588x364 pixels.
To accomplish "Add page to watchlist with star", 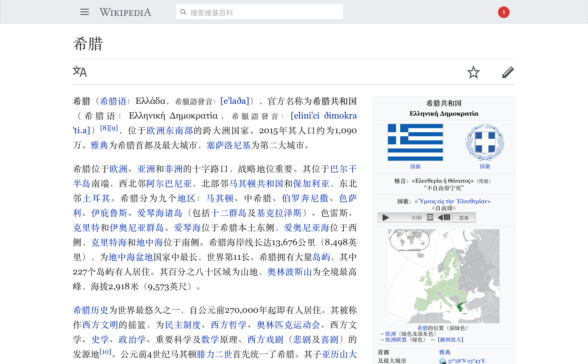I will pos(473,72).
